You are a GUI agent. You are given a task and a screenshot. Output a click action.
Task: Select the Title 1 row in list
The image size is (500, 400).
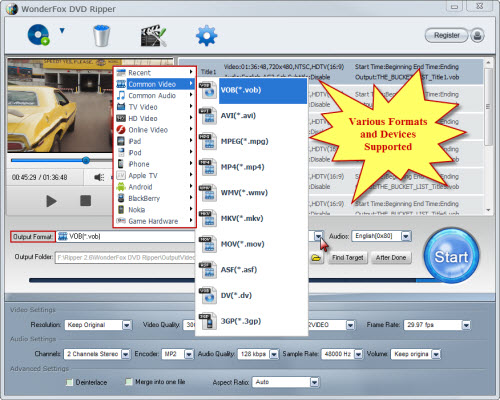click(331, 72)
